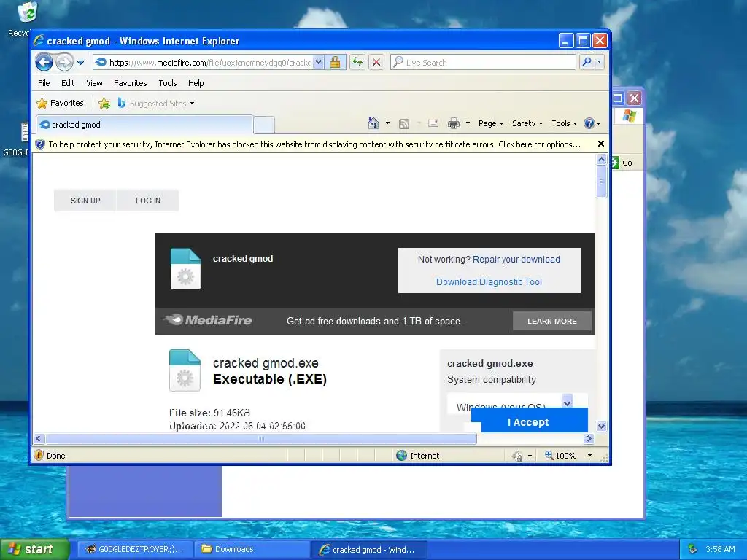
Task: Open the Favorites menu
Action: 130,83
